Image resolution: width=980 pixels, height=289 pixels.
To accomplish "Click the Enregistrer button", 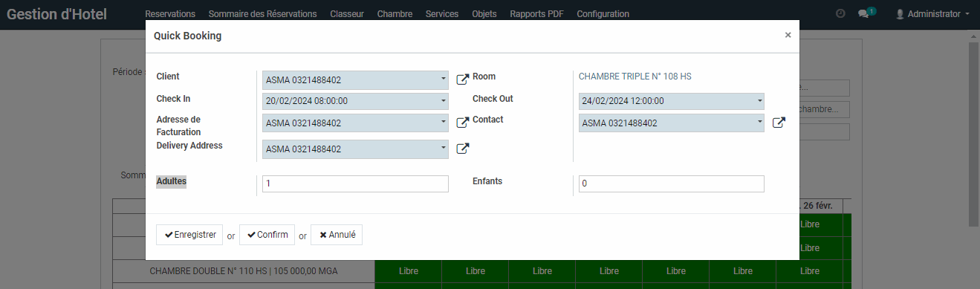I will pyautogui.click(x=189, y=235).
